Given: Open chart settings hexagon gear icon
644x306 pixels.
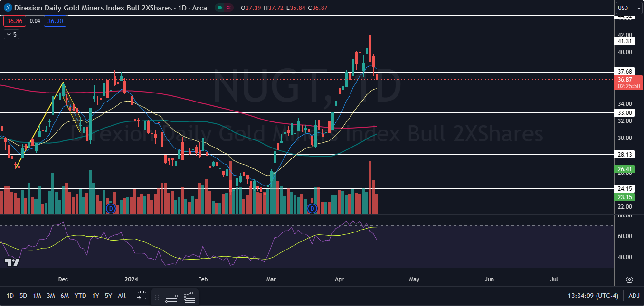Looking at the screenshot, I should click(x=629, y=279).
